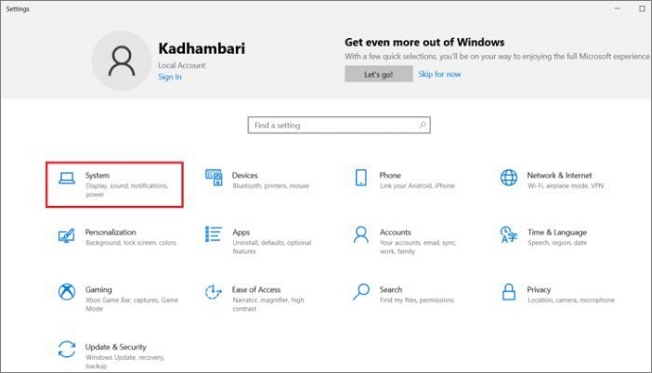Viewport: 652px width, 373px height.
Task: Select the Privacy category title
Action: pos(539,289)
